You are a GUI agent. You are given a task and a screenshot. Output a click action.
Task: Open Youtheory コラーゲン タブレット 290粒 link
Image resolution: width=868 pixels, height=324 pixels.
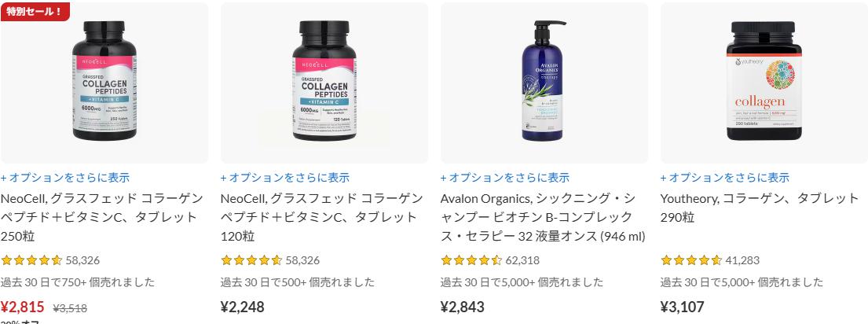point(760,208)
